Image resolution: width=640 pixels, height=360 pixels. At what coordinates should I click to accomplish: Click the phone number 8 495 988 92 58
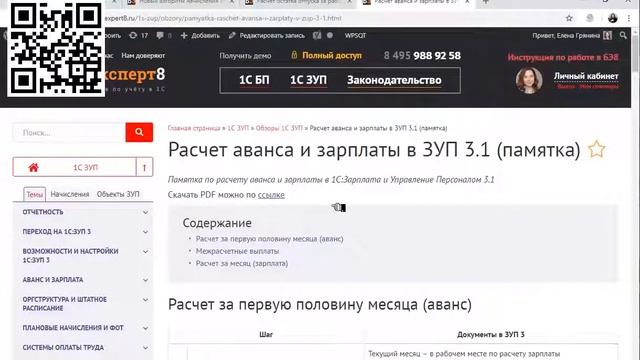point(422,56)
